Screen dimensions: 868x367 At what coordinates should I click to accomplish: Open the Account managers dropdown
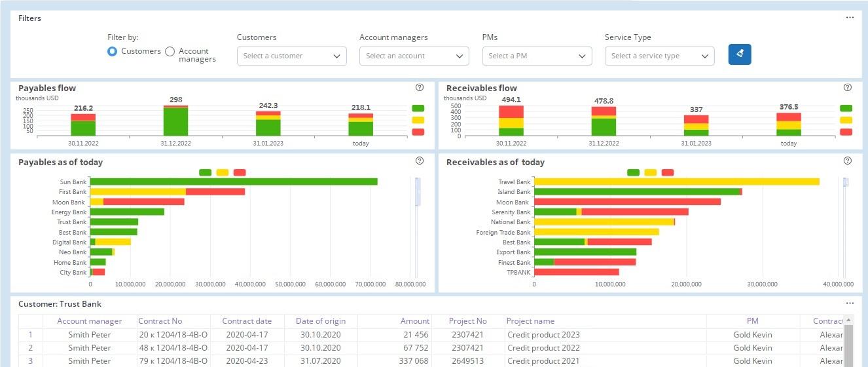[414, 56]
